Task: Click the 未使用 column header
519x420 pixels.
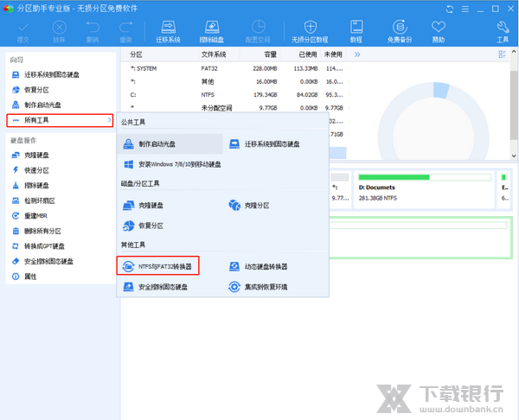Action: click(333, 54)
